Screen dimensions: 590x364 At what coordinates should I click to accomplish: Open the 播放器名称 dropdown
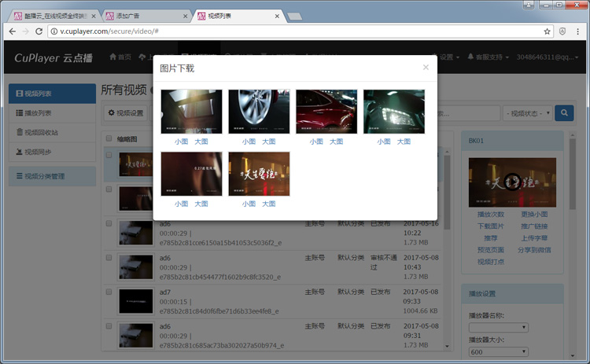[x=498, y=328]
